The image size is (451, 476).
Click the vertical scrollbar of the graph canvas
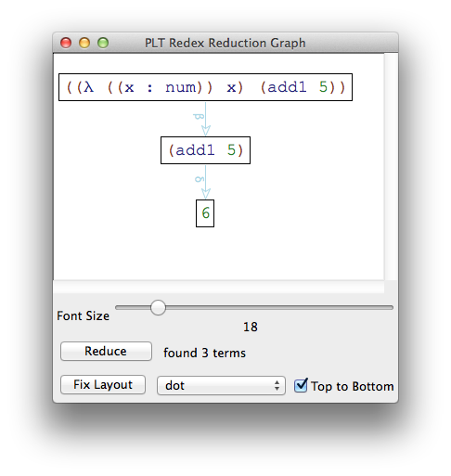[391, 167]
